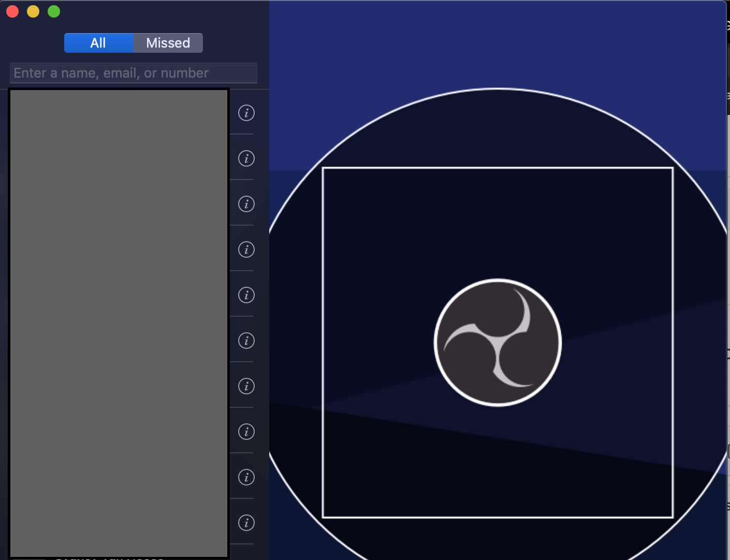Image resolution: width=730 pixels, height=560 pixels.
Task: Minimize the window with yellow button
Action: pyautogui.click(x=33, y=11)
